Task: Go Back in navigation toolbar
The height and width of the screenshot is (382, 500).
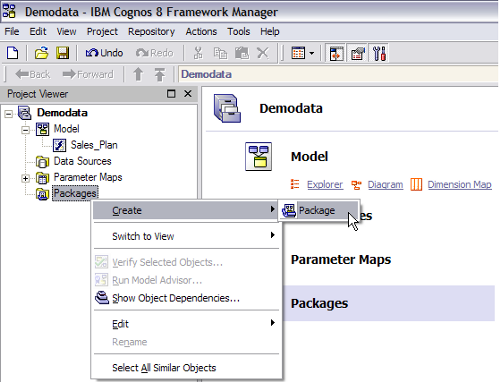Action: point(33,74)
